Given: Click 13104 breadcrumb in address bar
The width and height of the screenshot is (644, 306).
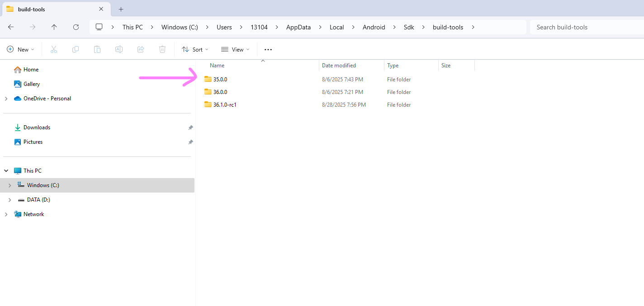Looking at the screenshot, I should [259, 27].
